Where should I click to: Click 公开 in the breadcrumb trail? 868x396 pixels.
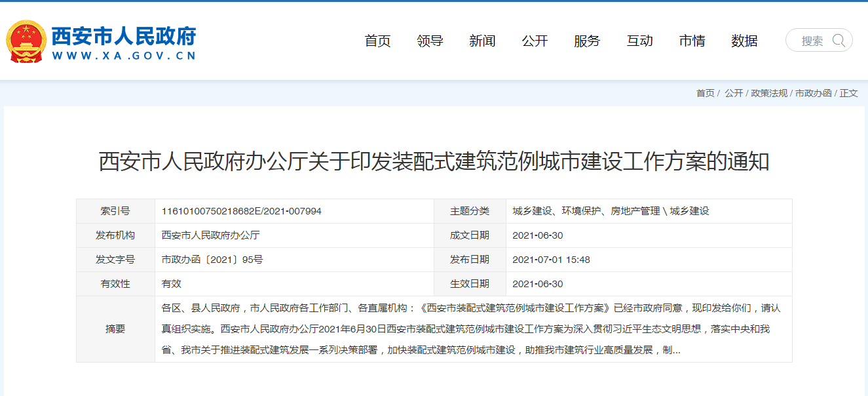click(734, 93)
